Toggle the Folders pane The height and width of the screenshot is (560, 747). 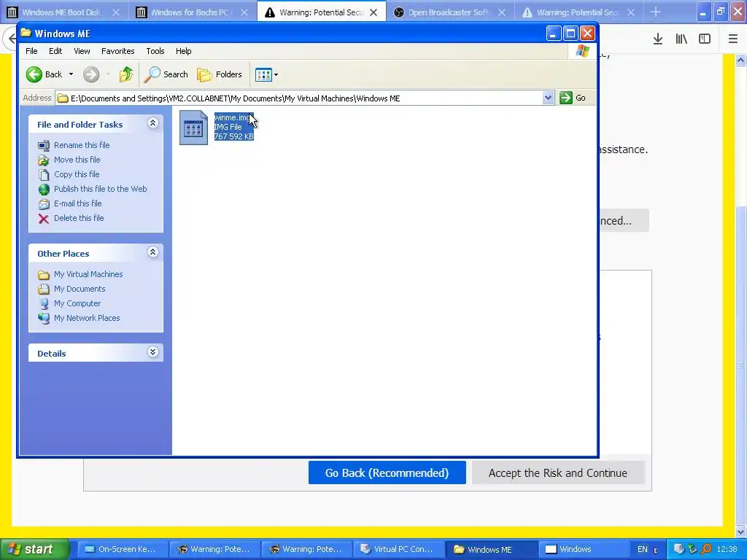tap(220, 74)
